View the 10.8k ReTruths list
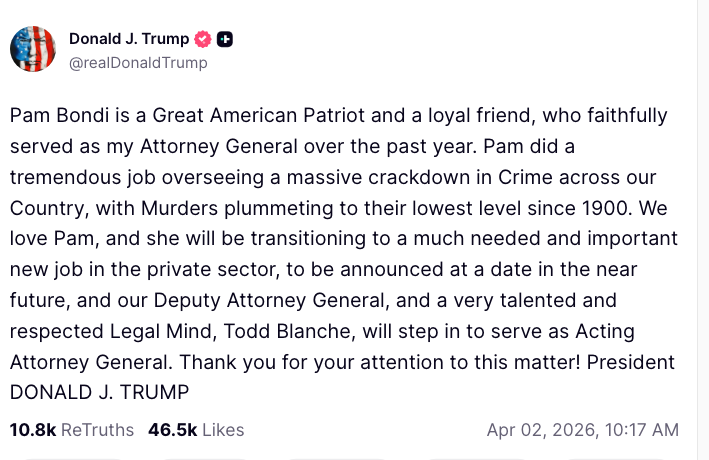Viewport: 709px width, 460px height. coord(71,430)
